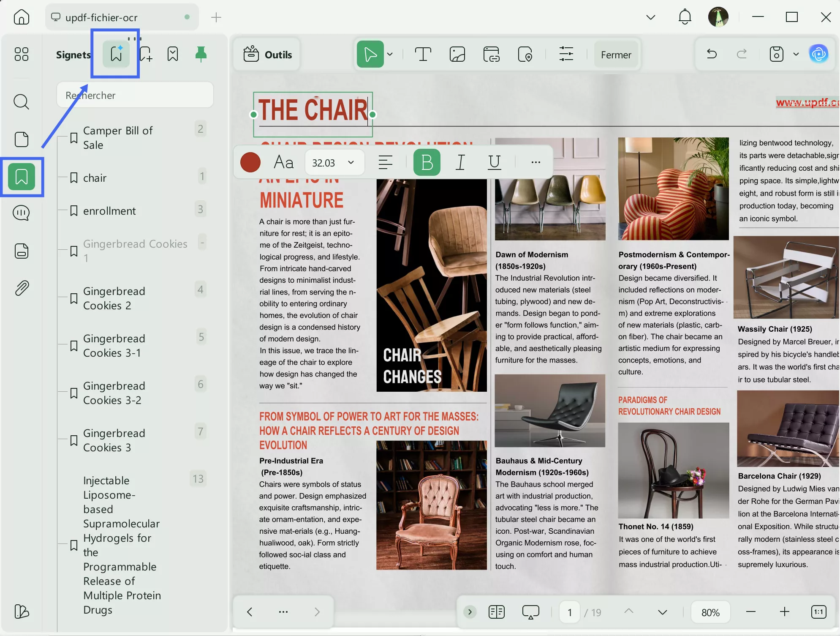Click the AI bookmark generation icon
Screen dimensions: 840x636
(116, 54)
